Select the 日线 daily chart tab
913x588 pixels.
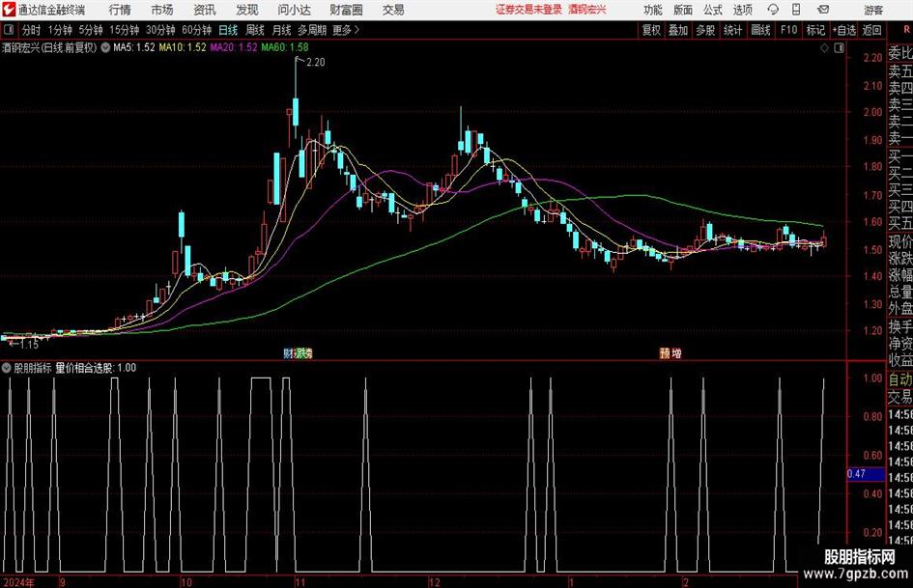click(228, 30)
